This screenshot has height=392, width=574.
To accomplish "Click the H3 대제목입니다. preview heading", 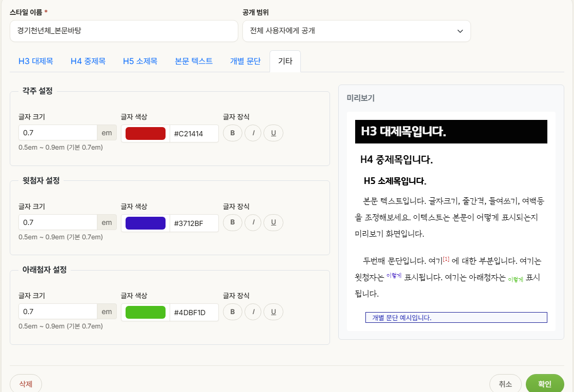I will click(x=451, y=131).
